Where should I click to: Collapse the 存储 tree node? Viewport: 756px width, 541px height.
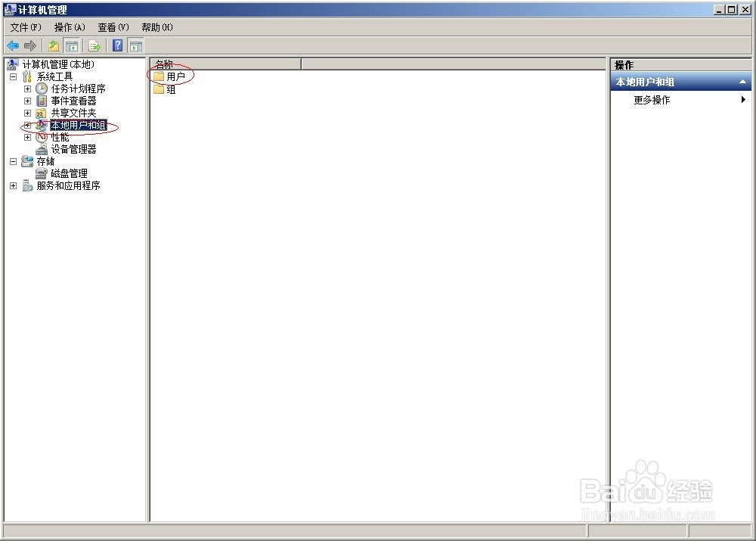13,161
